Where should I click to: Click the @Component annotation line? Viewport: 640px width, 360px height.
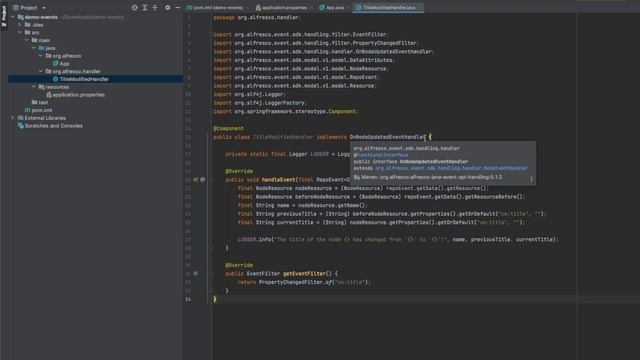228,129
